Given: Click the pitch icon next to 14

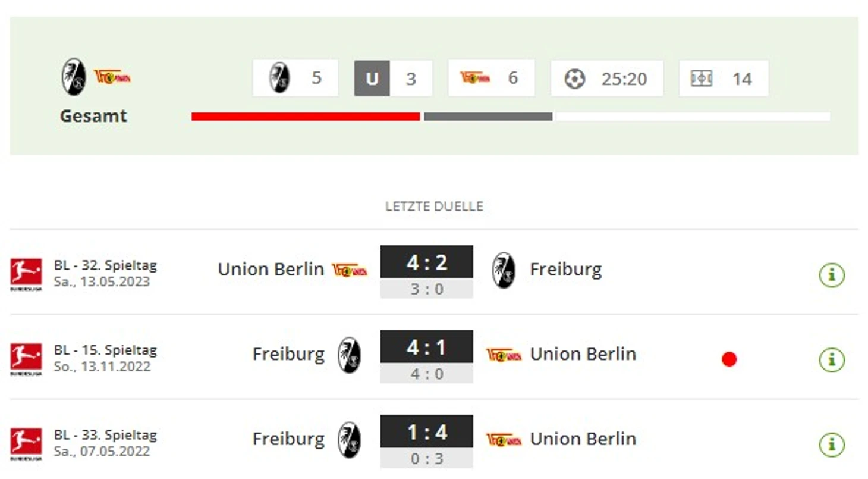Looking at the screenshot, I should (702, 79).
